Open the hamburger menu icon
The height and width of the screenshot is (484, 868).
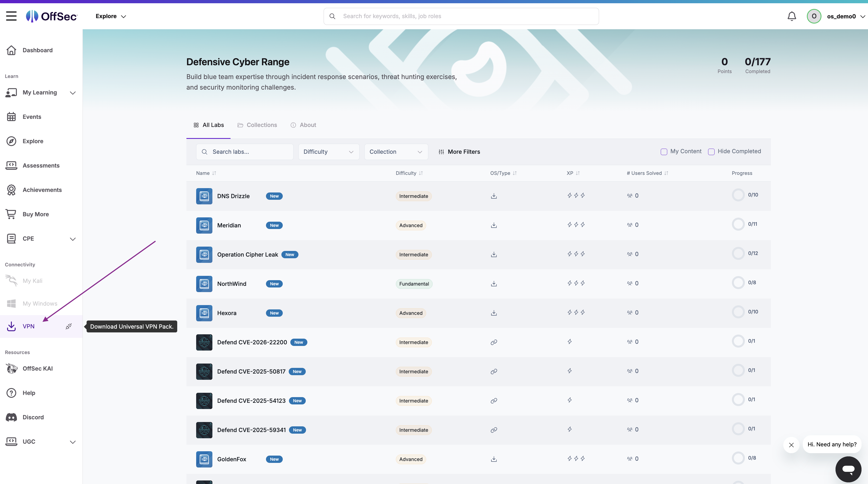click(x=11, y=16)
